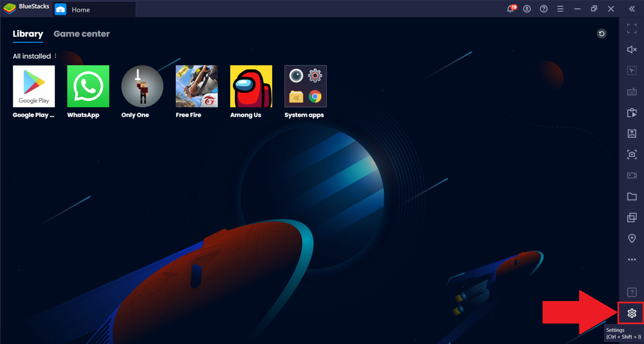The height and width of the screenshot is (344, 644).
Task: Open the notifications bell
Action: pyautogui.click(x=510, y=9)
